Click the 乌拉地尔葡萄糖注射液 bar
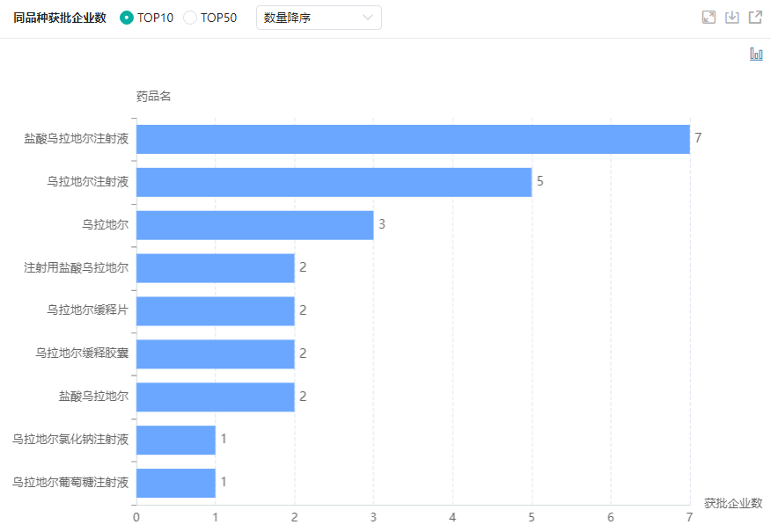The height and width of the screenshot is (532, 771). (176, 483)
